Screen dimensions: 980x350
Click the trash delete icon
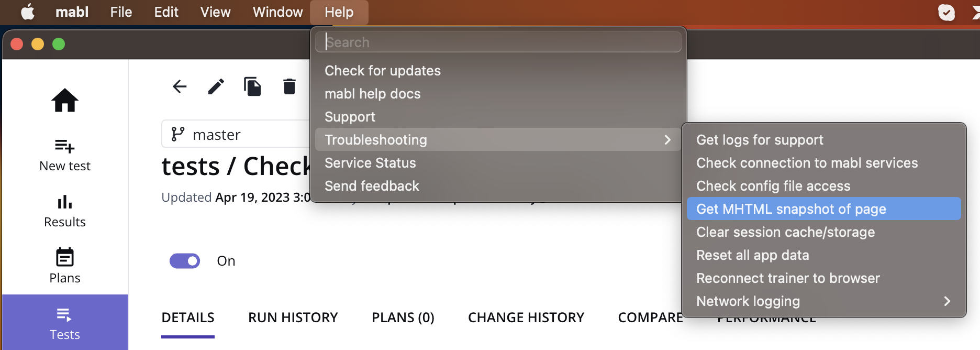click(289, 86)
